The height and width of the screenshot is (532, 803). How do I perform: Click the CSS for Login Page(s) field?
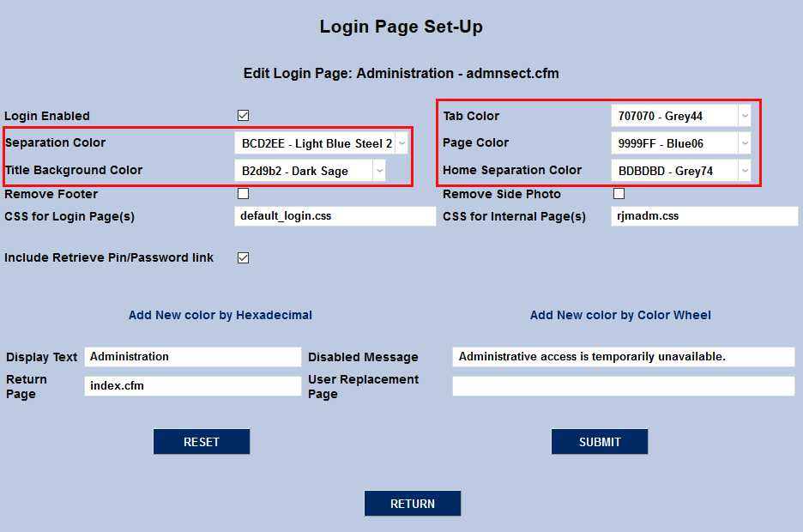335,215
